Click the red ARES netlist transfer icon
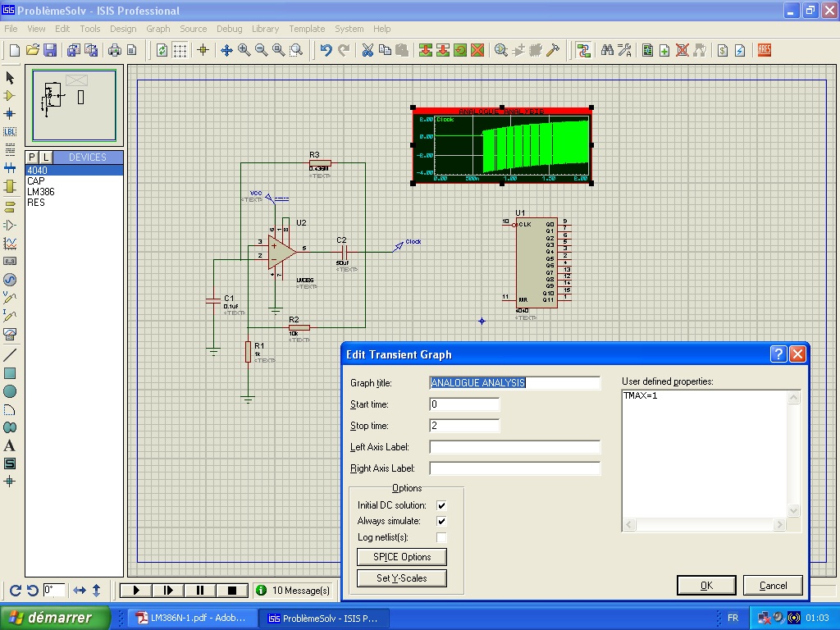840x630 pixels. click(x=765, y=50)
